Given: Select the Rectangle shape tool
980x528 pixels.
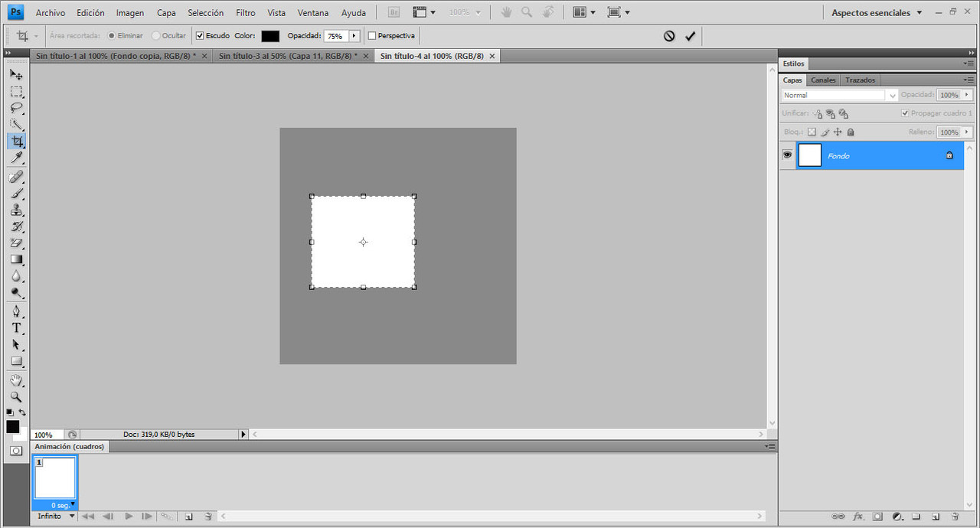Looking at the screenshot, I should tap(16, 362).
